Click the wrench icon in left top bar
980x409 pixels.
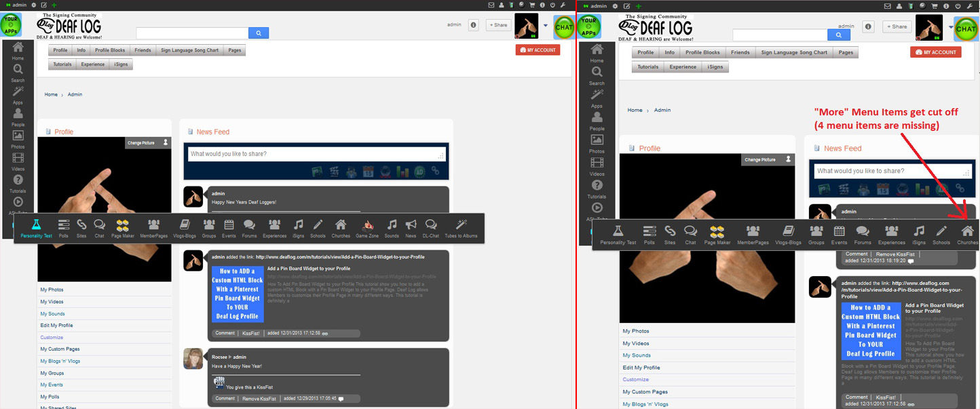pos(563,5)
